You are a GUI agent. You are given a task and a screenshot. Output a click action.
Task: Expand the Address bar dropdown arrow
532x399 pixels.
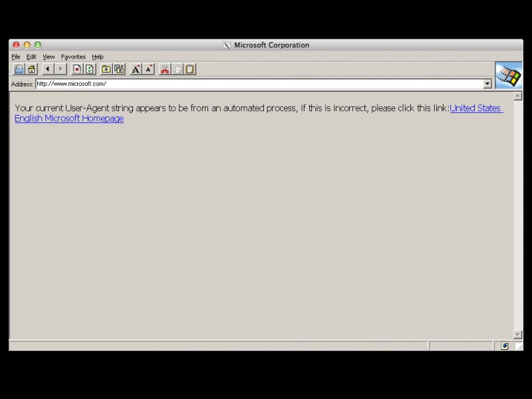(487, 84)
